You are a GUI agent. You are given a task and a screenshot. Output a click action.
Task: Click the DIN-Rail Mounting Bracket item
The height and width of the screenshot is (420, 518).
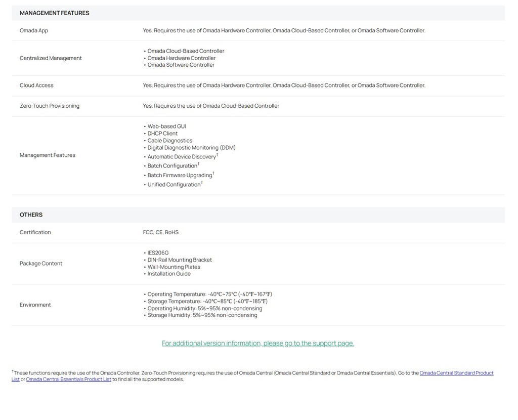(178, 260)
